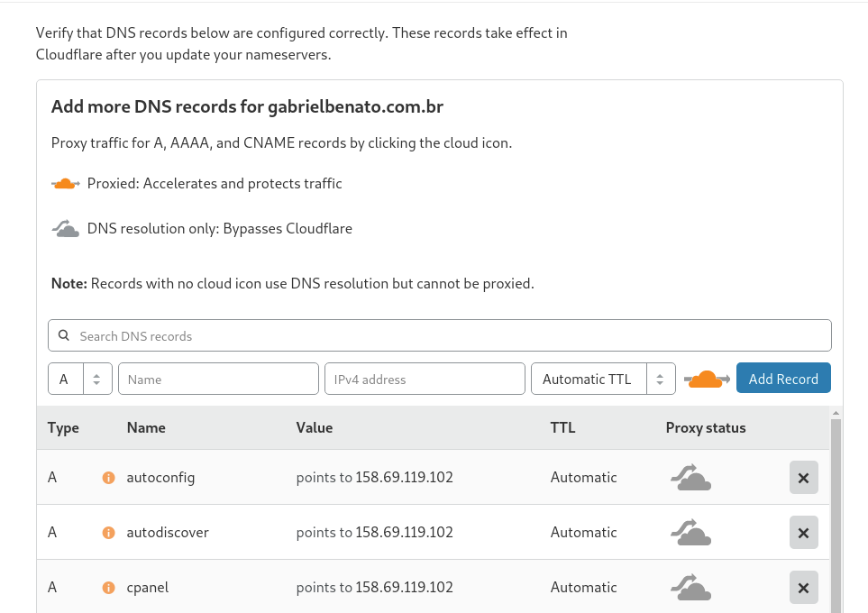Screen dimensions: 868x613
Task: Click the autoconfig IP value 158.69.119.102
Action: (x=404, y=478)
